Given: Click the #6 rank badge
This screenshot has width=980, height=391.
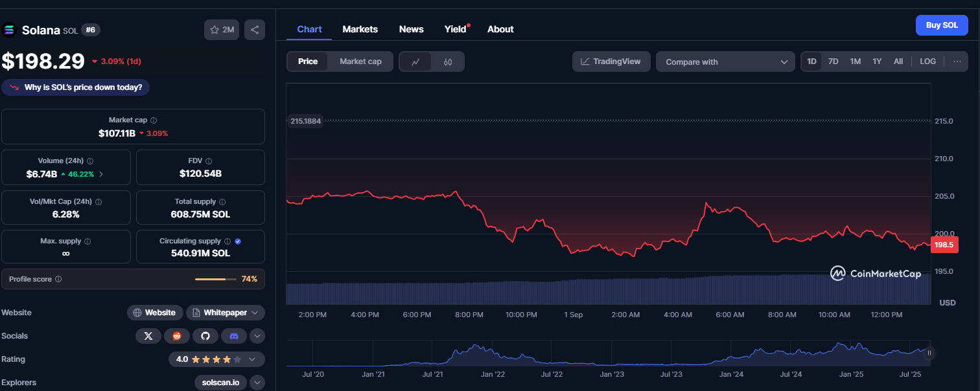Looking at the screenshot, I should (x=91, y=30).
